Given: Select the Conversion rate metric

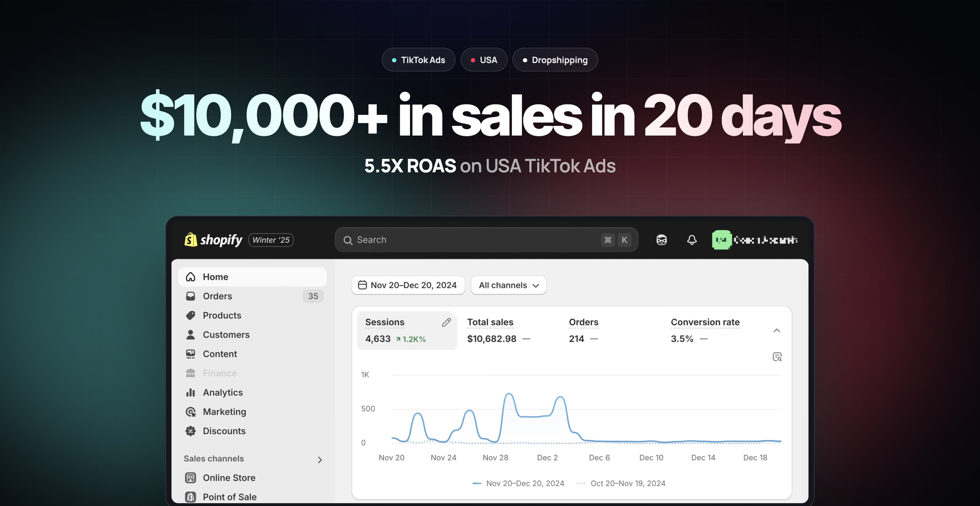Looking at the screenshot, I should point(705,322).
